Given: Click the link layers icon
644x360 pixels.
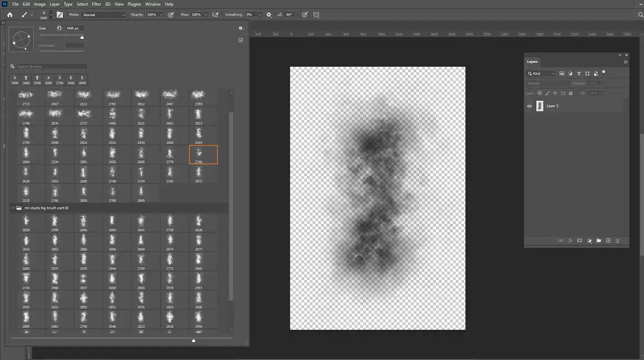Looking at the screenshot, I should (x=561, y=241).
